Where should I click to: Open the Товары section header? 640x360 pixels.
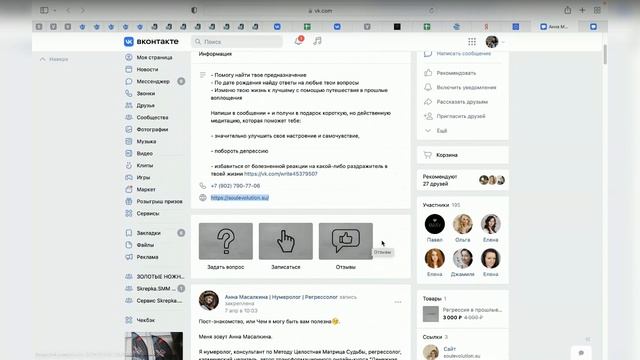pyautogui.click(x=435, y=299)
